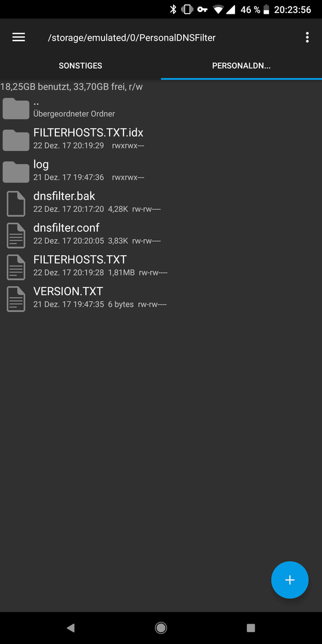
Task: Tap the /storage/emulated/0/PersonalDNSFilter path bar
Action: pyautogui.click(x=131, y=38)
